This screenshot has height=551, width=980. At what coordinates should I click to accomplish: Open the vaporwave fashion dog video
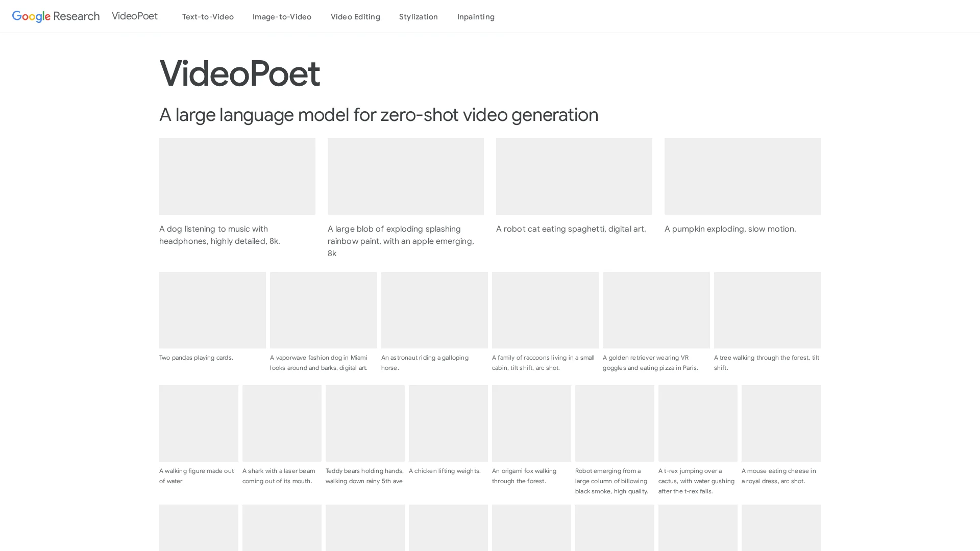pyautogui.click(x=324, y=310)
